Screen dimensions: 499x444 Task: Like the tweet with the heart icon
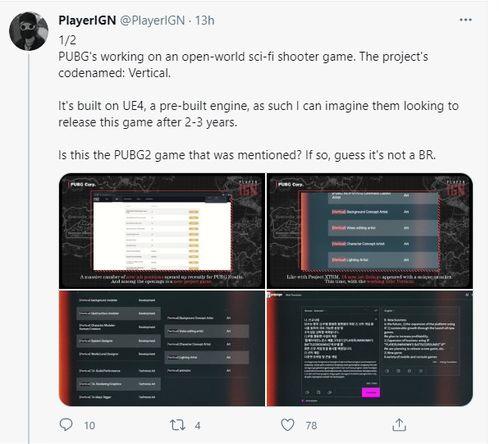coord(287,425)
